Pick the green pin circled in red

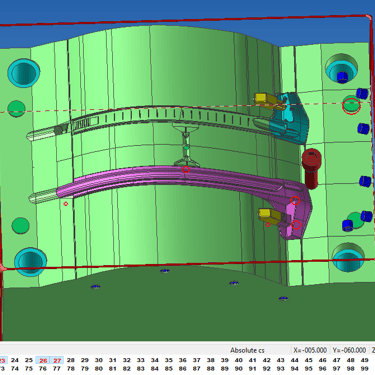coord(351,105)
